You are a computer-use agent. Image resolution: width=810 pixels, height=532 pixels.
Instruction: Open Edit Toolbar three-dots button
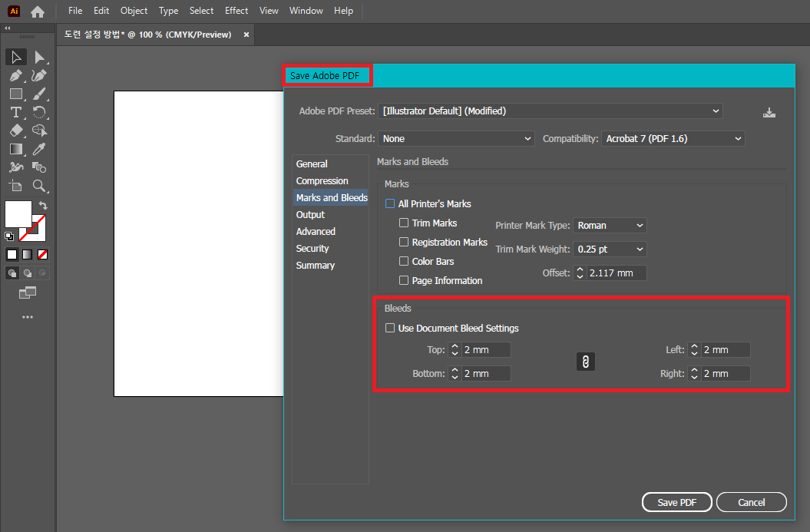click(28, 316)
